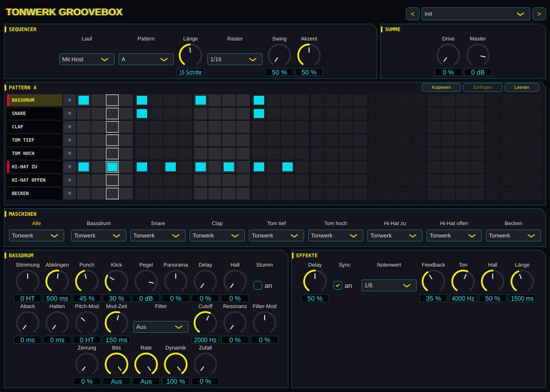The height and width of the screenshot is (392, 550).
Task: Disable the delay Sync checkbox
Action: coord(338,285)
